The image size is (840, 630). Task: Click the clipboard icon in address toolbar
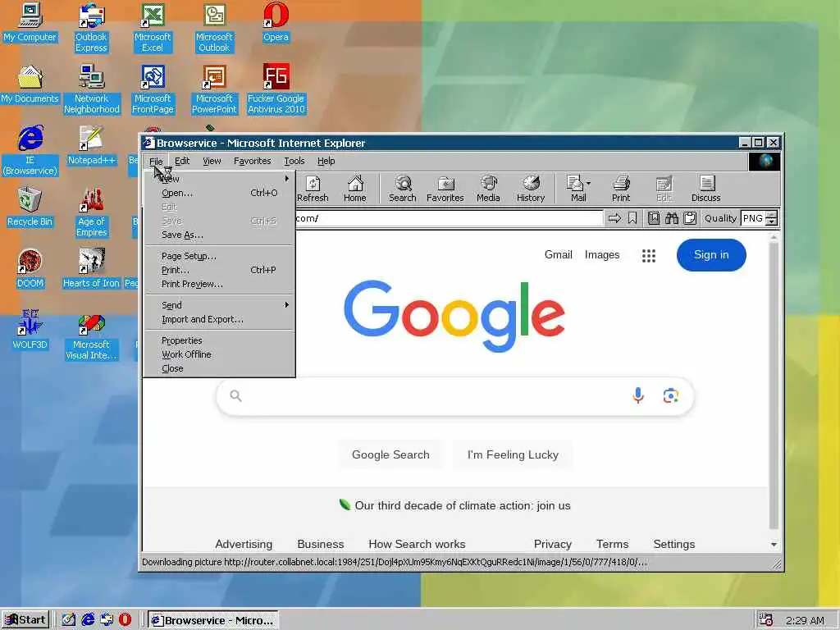[690, 218]
